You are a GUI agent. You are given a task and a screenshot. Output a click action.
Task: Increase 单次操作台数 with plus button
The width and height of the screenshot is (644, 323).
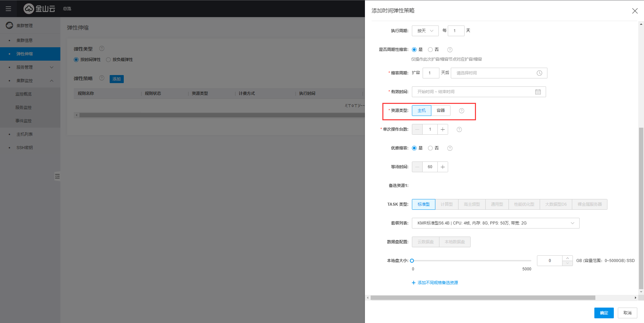tap(443, 129)
